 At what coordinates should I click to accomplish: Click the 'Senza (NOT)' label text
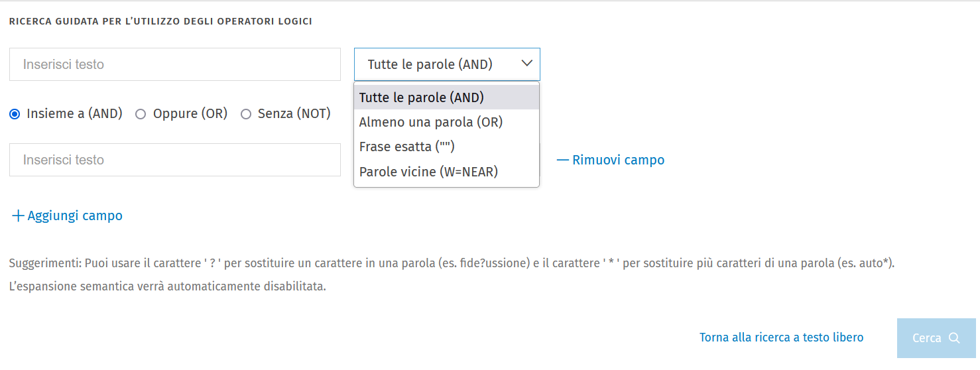[x=294, y=114]
